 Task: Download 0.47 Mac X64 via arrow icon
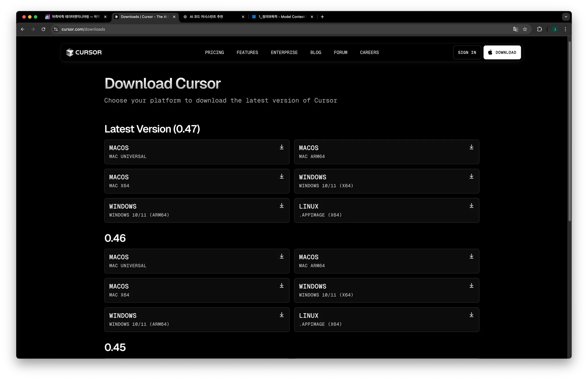[x=282, y=176]
